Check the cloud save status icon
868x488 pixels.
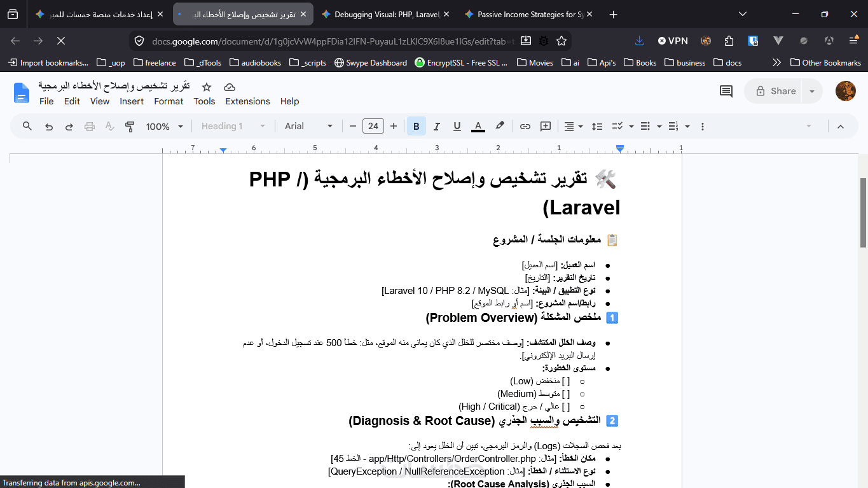point(230,87)
